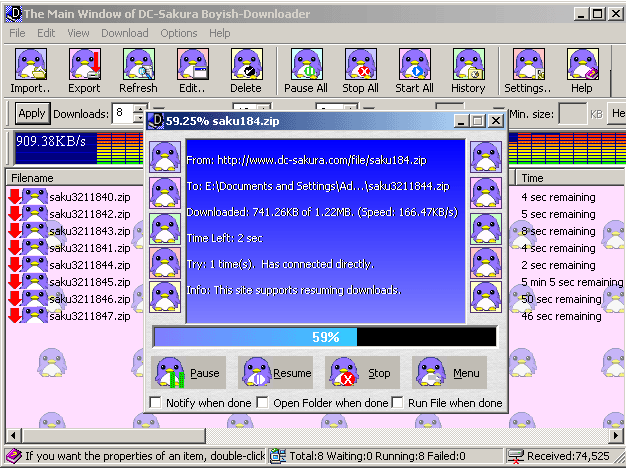
Task: Open Settings from the toolbar
Action: coord(529,64)
